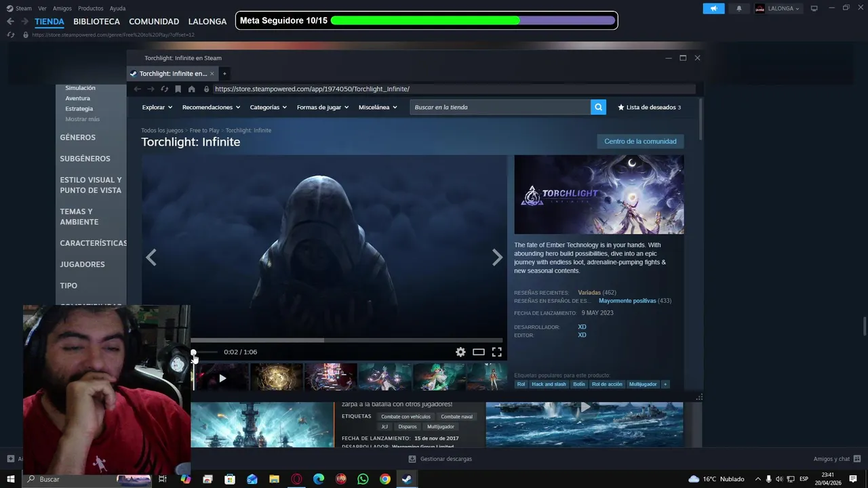Open the Ayuda menu
This screenshot has width=868, height=488.
pyautogui.click(x=117, y=8)
